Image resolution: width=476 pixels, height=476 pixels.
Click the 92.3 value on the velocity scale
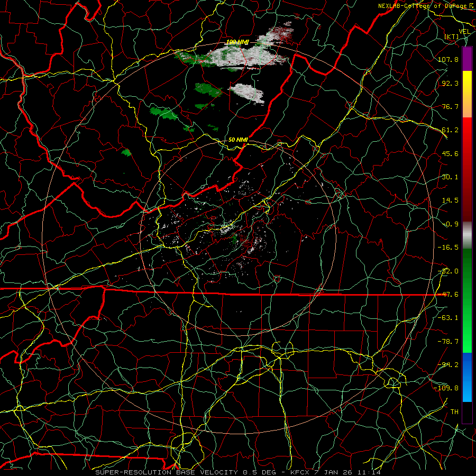(450, 83)
